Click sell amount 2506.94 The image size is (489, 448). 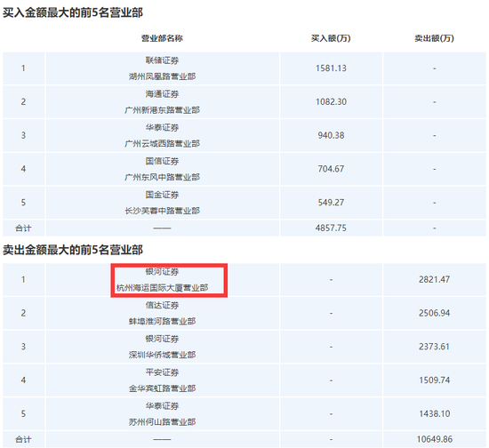[434, 313]
